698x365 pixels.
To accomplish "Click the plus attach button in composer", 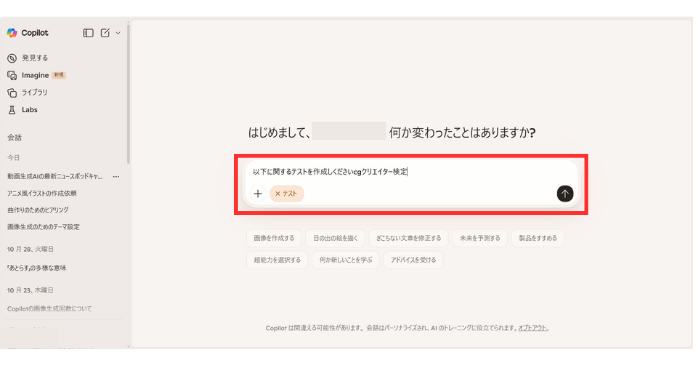I will click(x=258, y=194).
